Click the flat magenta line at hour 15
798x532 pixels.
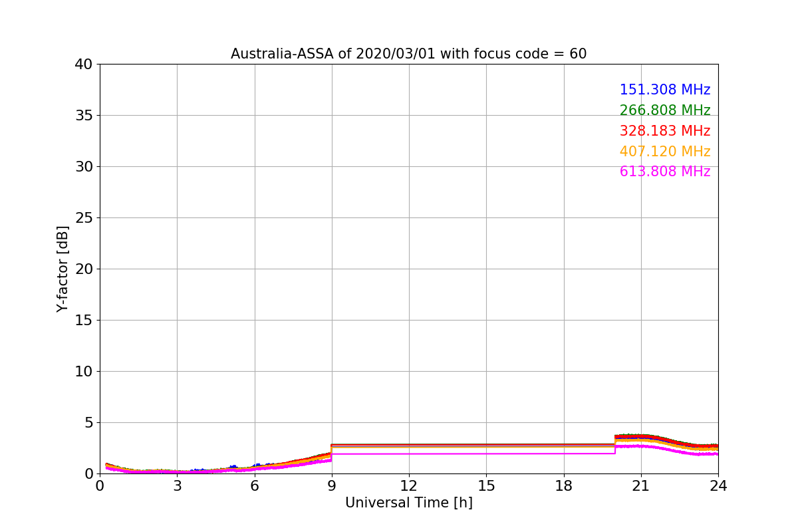tap(486, 454)
